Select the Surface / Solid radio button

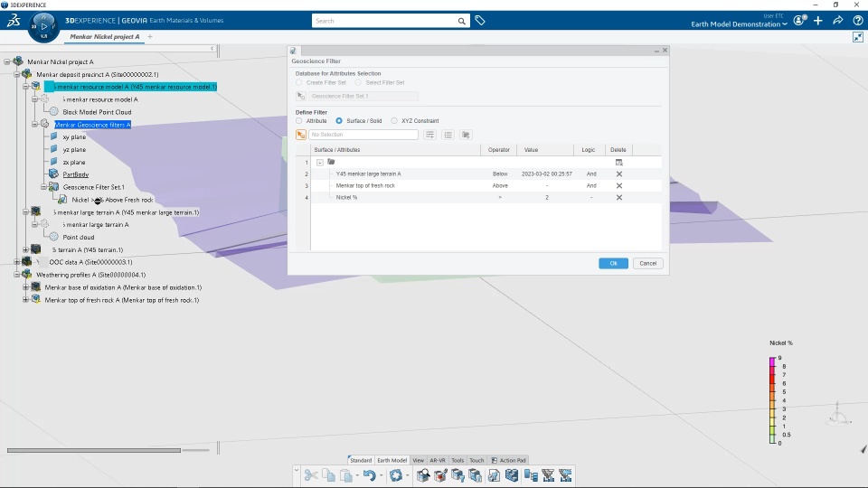click(339, 120)
